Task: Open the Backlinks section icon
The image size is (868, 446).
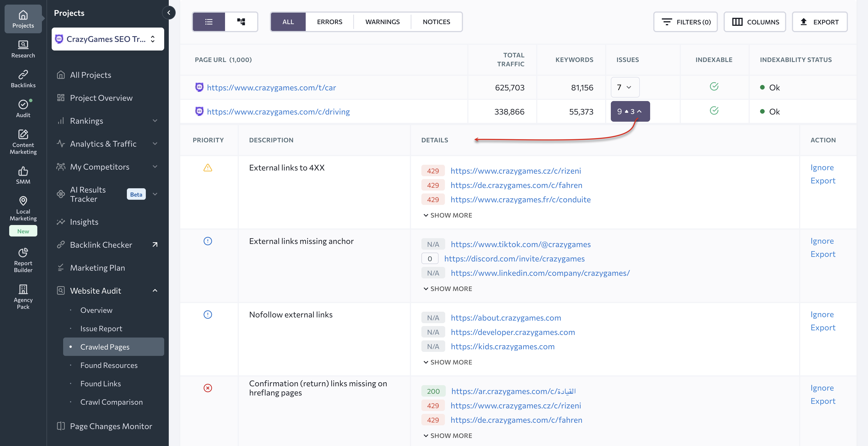Action: tap(23, 74)
